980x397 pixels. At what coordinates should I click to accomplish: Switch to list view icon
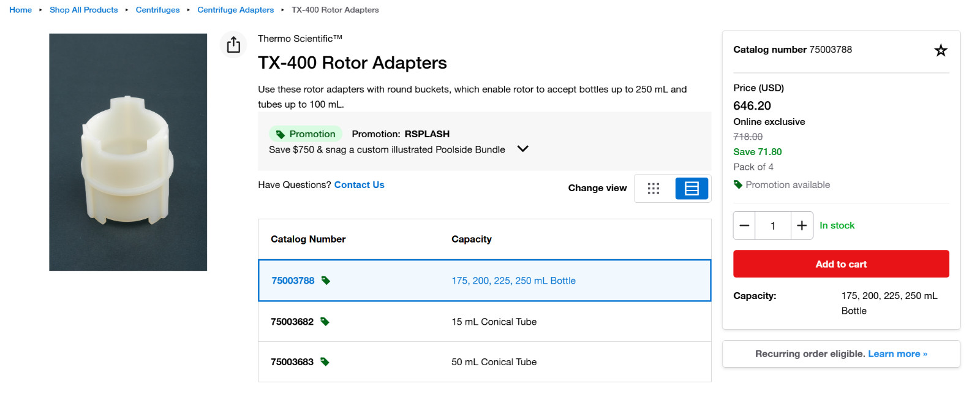coord(692,189)
